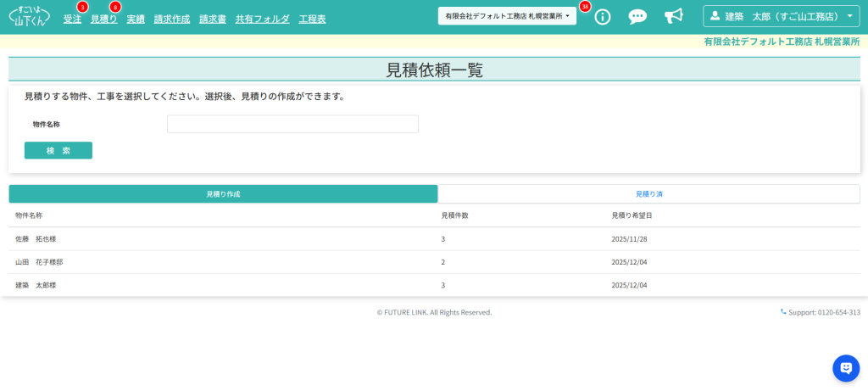Click the user avatar icon beside 建築 太郎
The height and width of the screenshot is (391, 868).
(715, 16)
